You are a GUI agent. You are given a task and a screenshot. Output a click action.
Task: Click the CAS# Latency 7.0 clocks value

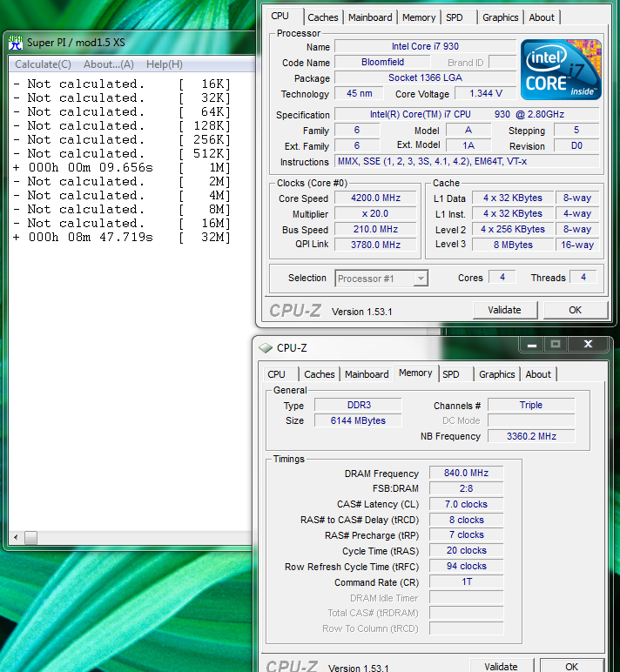[x=466, y=504]
